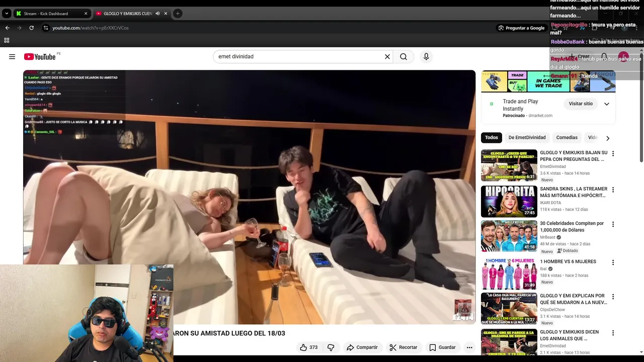Open options menu for SANDRA SKINS video
The width and height of the screenshot is (644, 362).
coord(613,190)
